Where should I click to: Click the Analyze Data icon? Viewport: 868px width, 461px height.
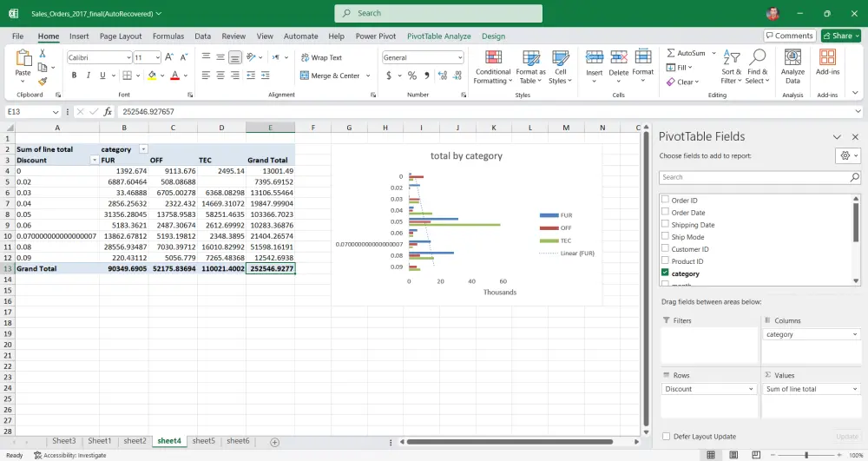[792, 57]
